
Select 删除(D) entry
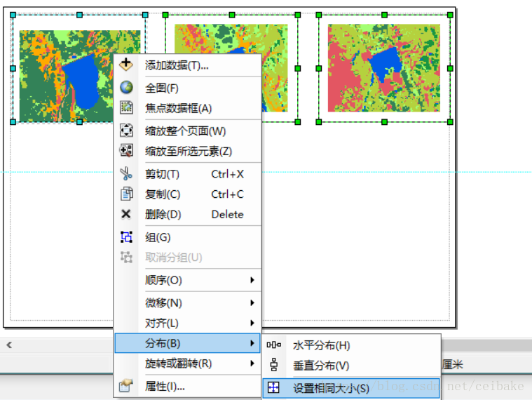coord(188,214)
